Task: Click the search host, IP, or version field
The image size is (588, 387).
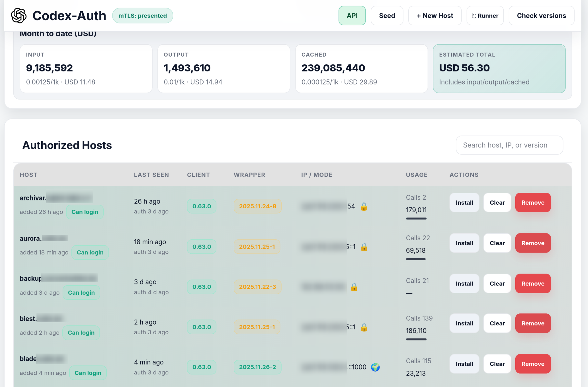Action: [x=509, y=145]
